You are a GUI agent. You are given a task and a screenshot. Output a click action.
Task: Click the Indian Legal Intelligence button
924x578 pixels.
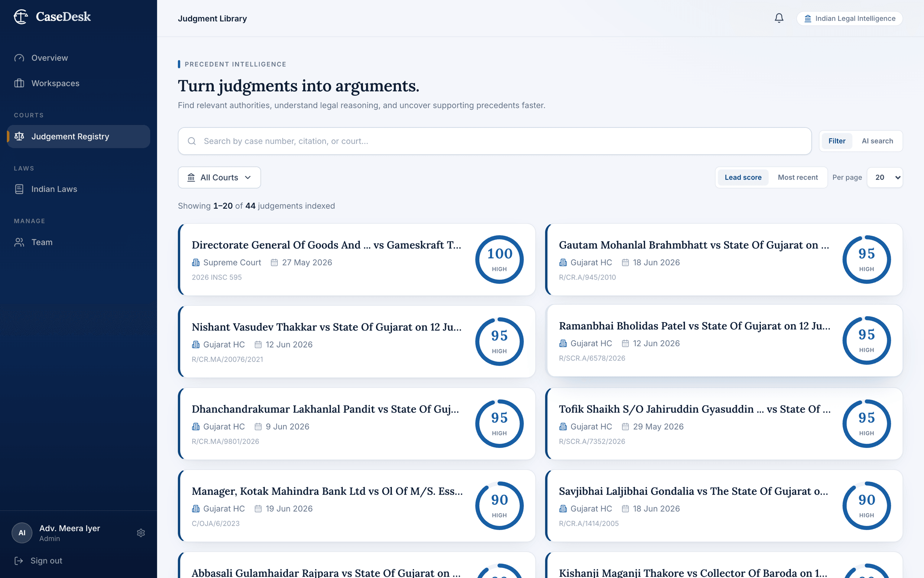point(849,18)
